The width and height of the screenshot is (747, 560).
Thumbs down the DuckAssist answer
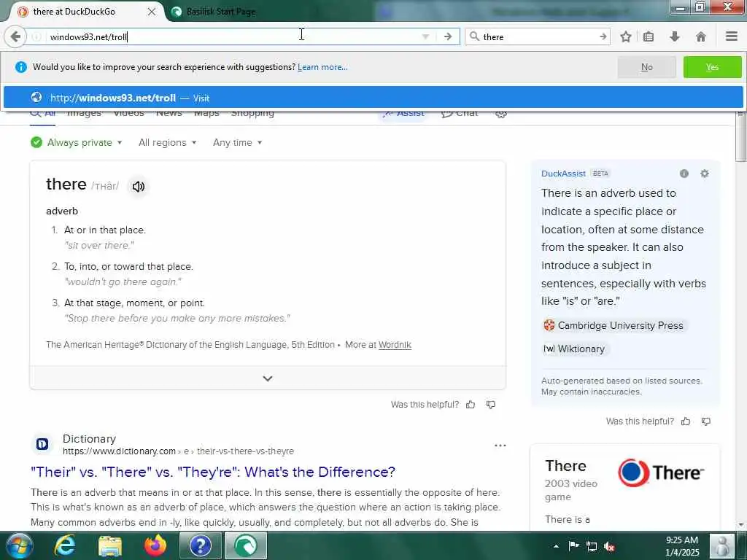[x=706, y=421]
